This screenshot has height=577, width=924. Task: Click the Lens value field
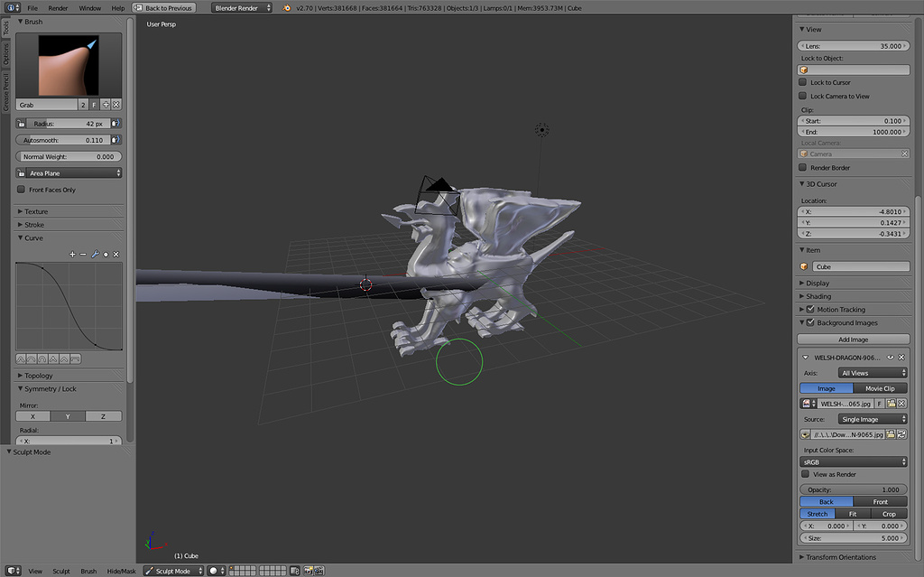point(853,46)
